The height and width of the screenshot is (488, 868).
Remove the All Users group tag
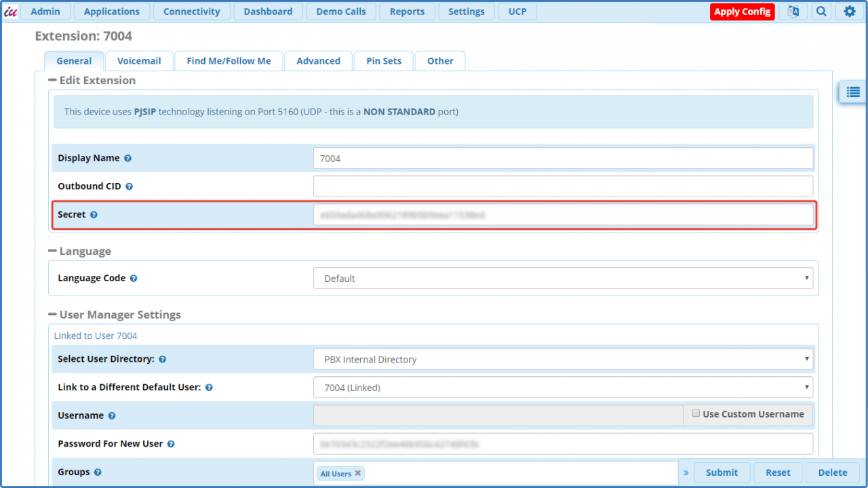pos(358,473)
